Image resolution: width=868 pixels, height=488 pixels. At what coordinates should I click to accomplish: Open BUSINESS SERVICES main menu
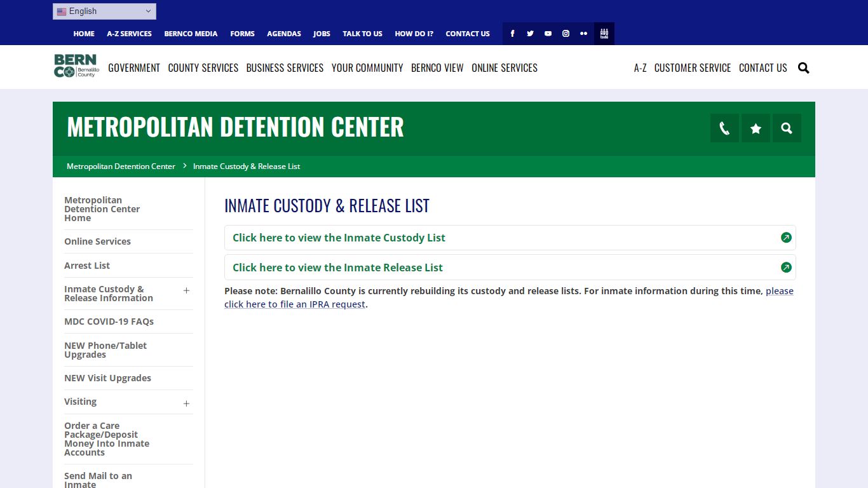click(285, 68)
